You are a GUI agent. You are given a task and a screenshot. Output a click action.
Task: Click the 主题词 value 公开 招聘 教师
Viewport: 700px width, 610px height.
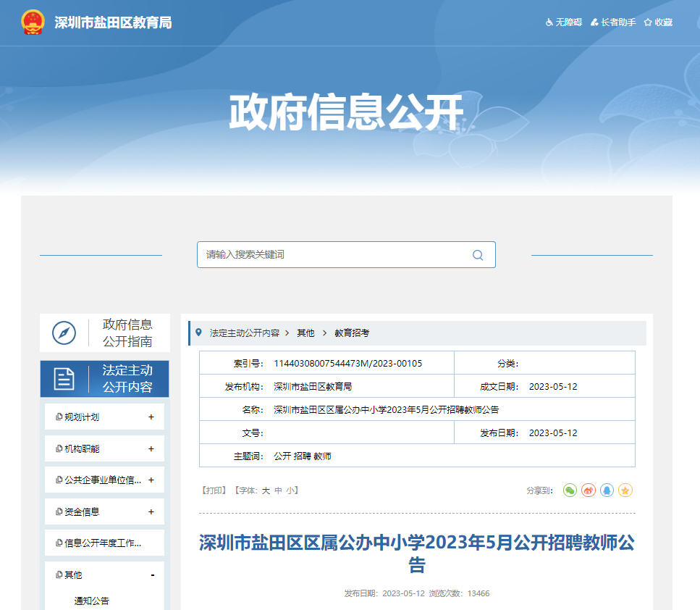(x=303, y=456)
